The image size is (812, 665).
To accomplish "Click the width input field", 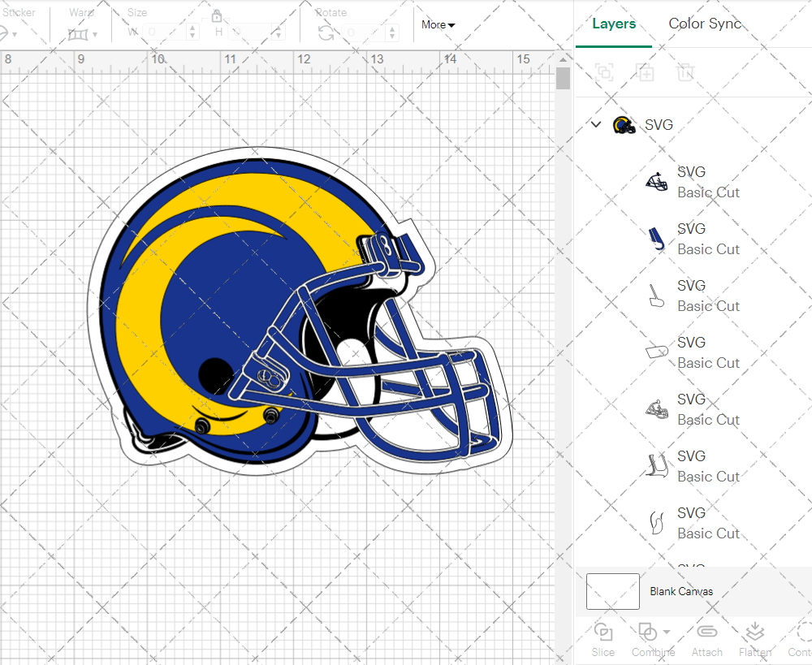I will point(164,32).
